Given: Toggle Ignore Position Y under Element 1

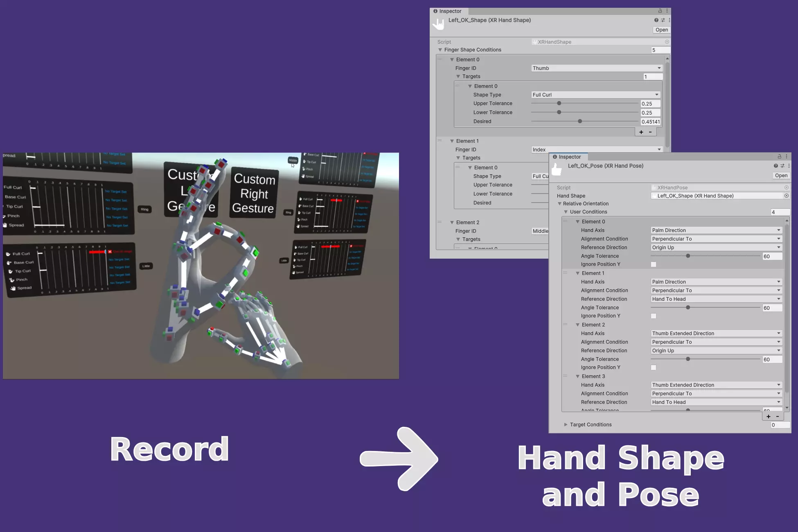Looking at the screenshot, I should pyautogui.click(x=653, y=316).
